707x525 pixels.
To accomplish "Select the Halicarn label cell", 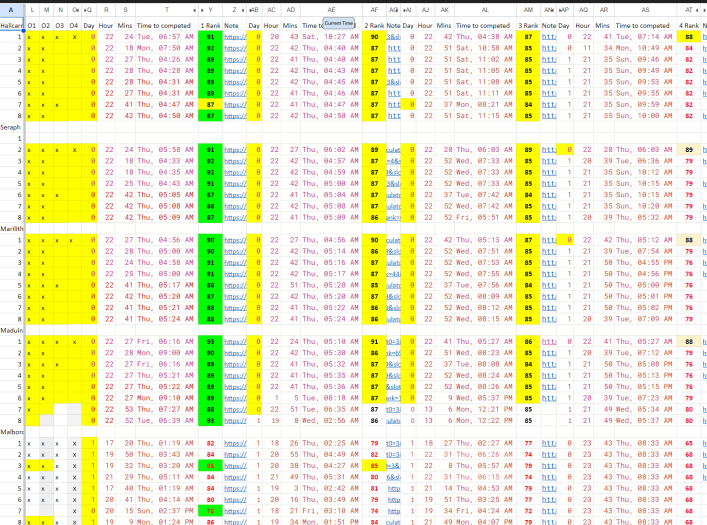I will tap(12, 26).
